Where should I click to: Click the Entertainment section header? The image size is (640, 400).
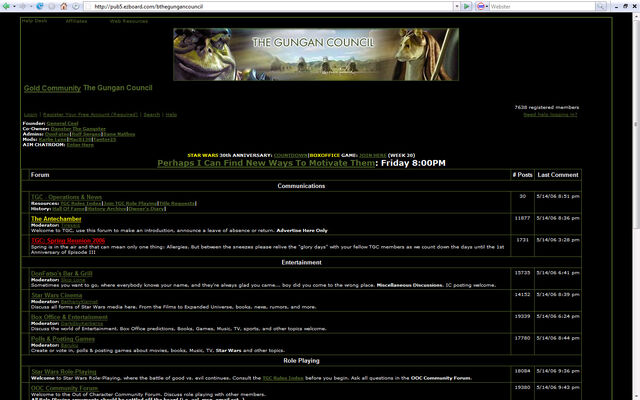click(301, 262)
